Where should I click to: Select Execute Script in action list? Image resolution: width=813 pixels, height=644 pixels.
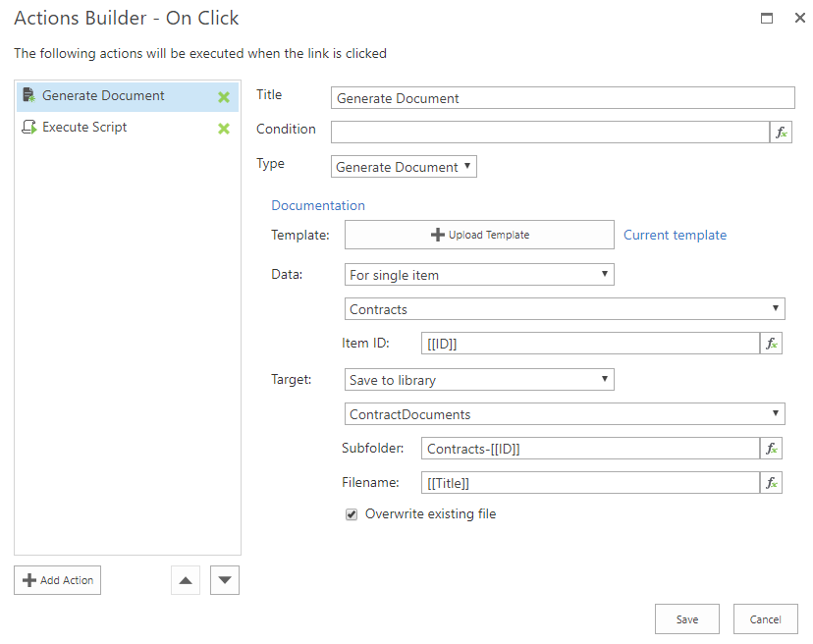click(84, 128)
